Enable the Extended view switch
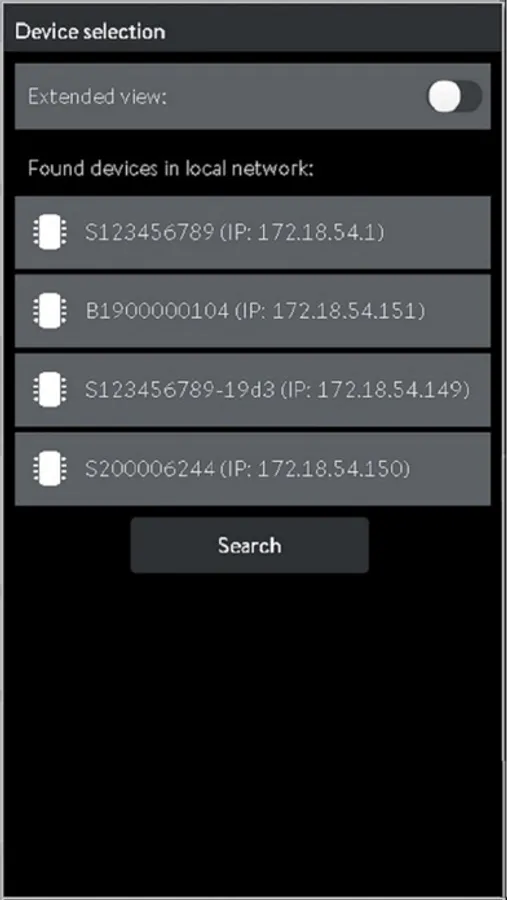The image size is (507, 900). coord(455,96)
